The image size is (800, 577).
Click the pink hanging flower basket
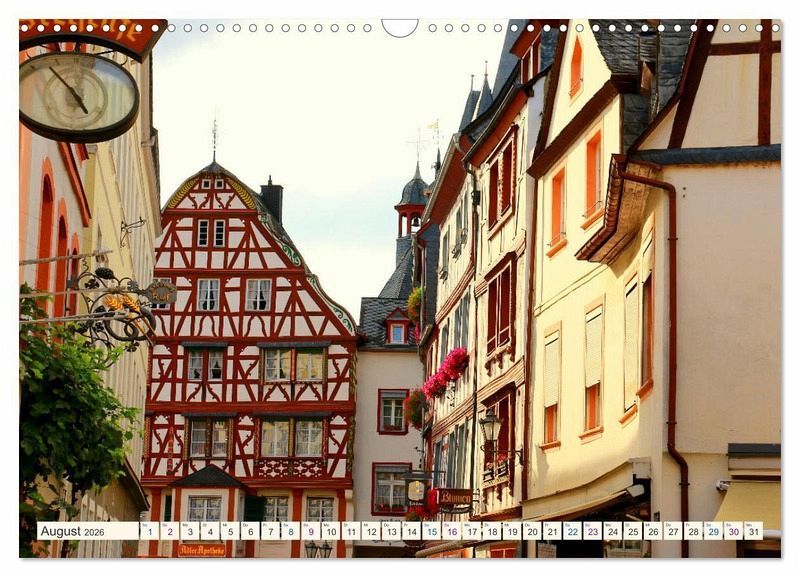(445, 372)
